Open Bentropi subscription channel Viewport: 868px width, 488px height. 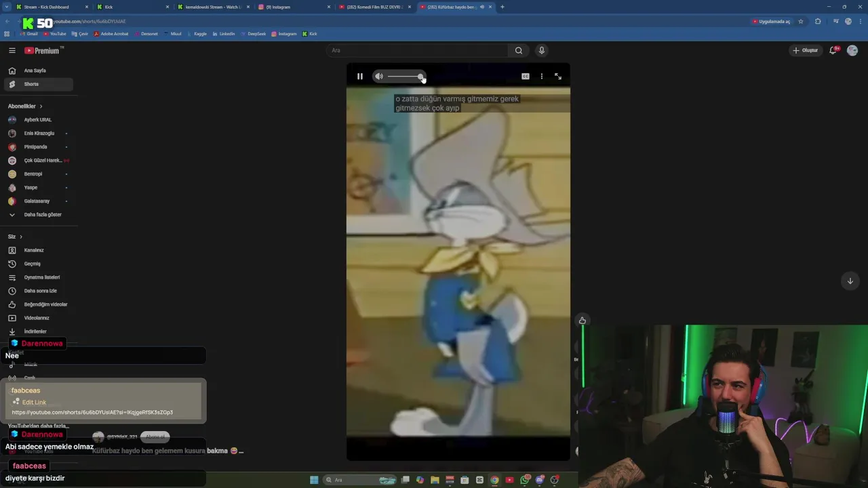(37, 174)
